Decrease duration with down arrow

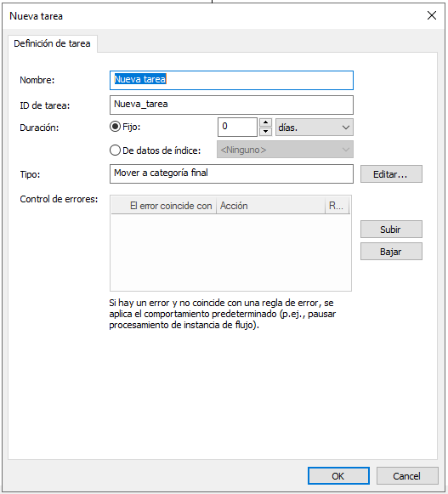[x=265, y=132]
